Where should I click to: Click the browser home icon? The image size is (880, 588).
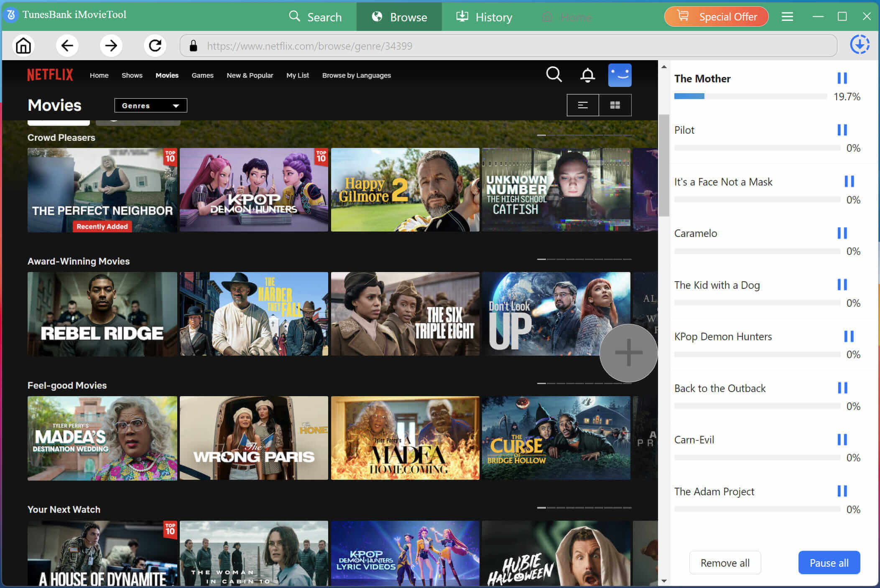23,46
